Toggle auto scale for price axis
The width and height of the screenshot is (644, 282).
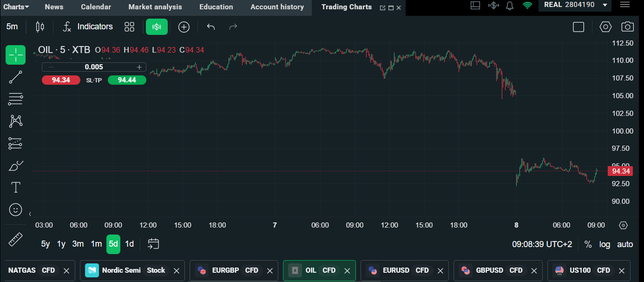tap(625, 244)
